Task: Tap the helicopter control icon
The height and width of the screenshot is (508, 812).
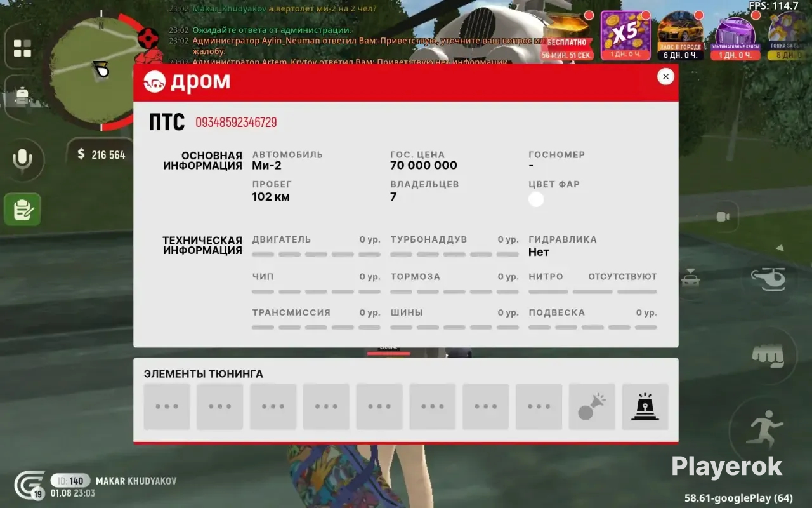Action: (768, 278)
